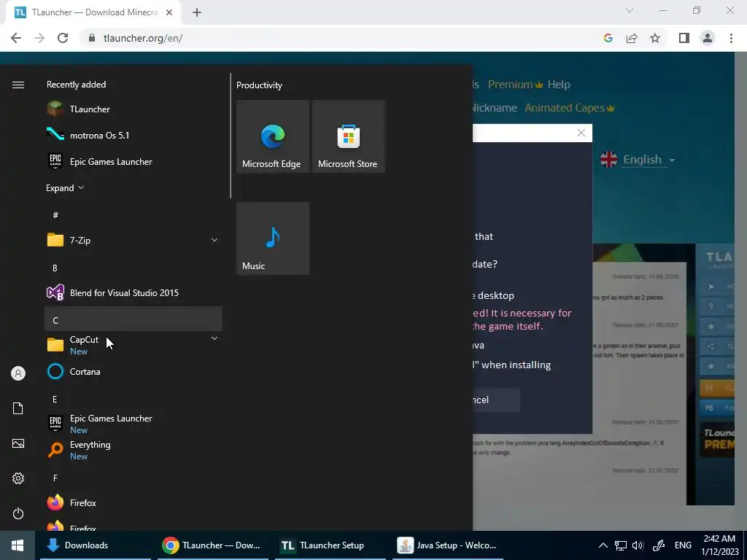Close the TLauncher browser tab
The width and height of the screenshot is (747, 560).
pos(169,12)
